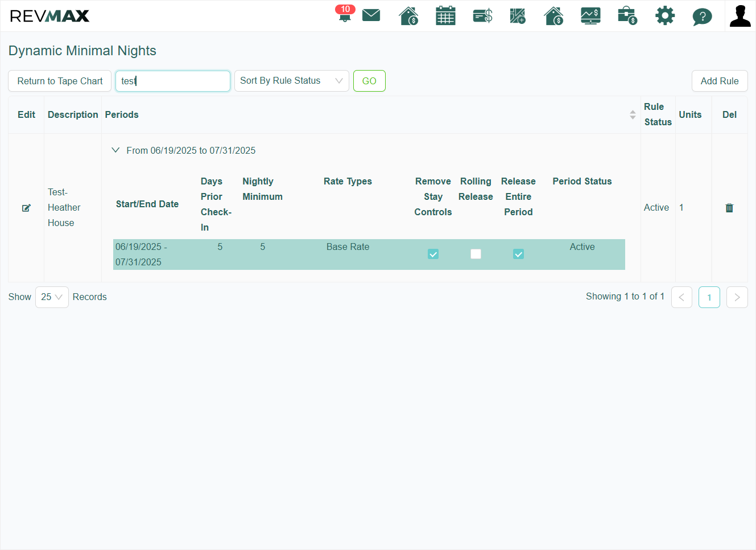
Task: Click the briefcase with dollar icon
Action: pos(627,15)
